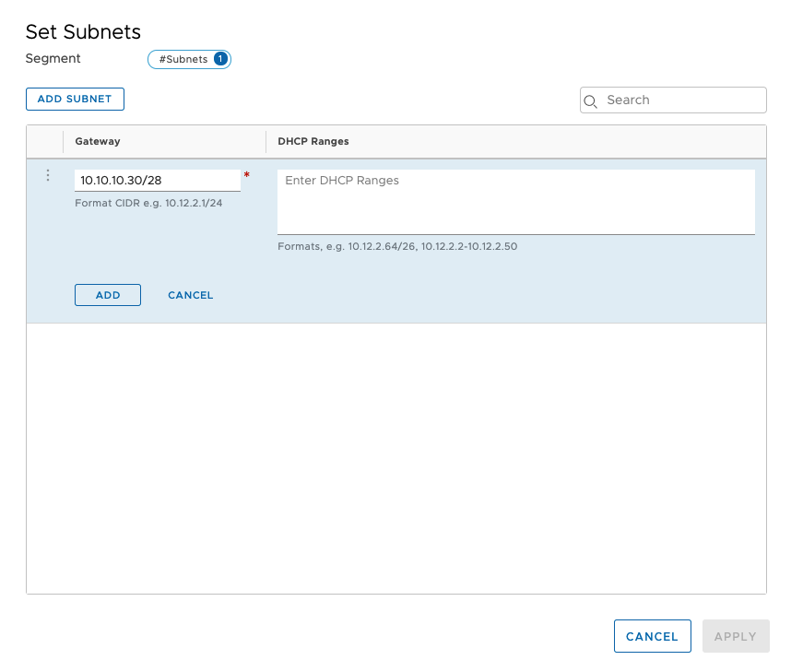Click the divider between Gateway and DHCP Ranges headers

[x=266, y=142]
